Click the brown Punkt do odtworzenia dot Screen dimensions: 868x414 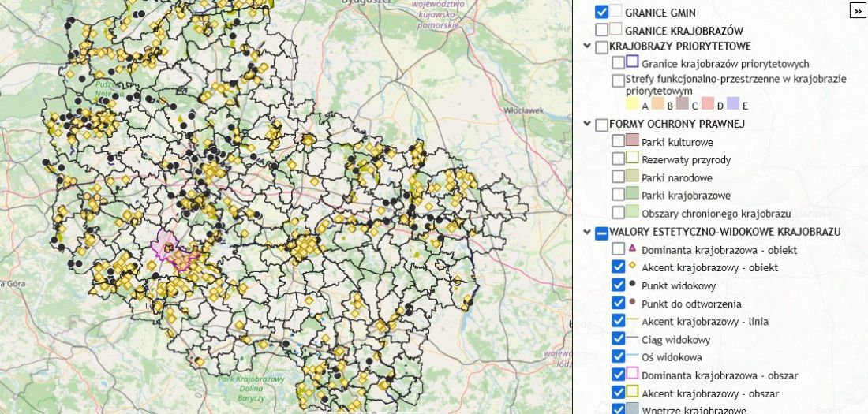pos(633,302)
